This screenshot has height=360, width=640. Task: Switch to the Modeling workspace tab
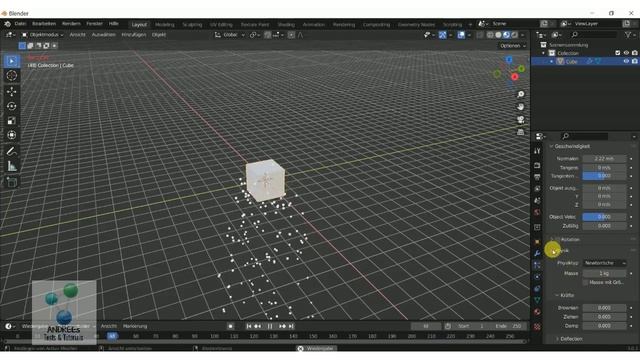point(164,24)
